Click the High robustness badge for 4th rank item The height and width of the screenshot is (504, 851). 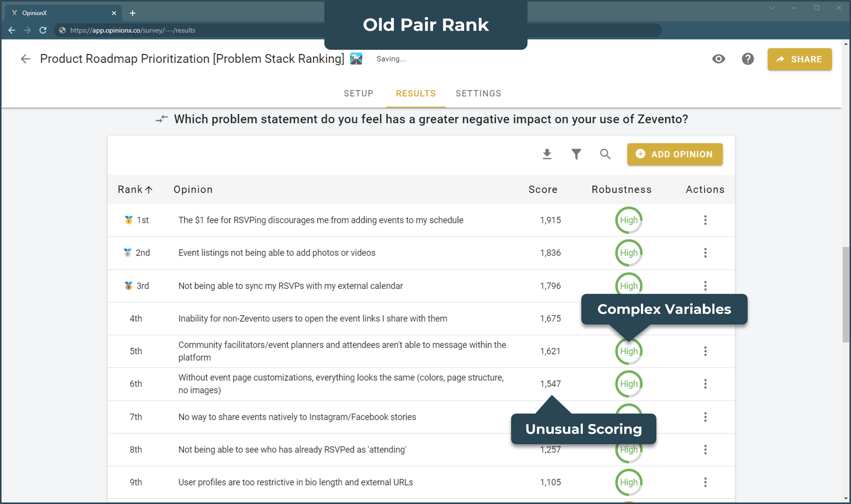pyautogui.click(x=628, y=318)
